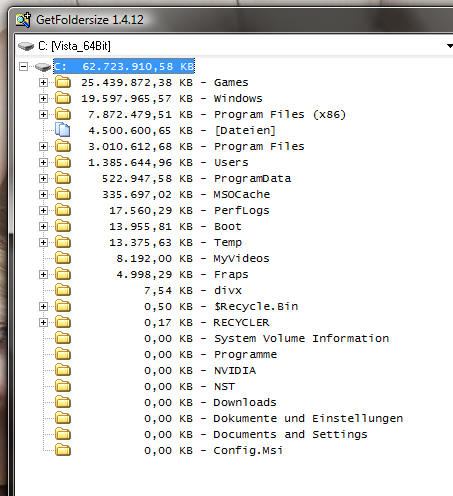Expand the RECYCLER folder node

tap(43, 322)
